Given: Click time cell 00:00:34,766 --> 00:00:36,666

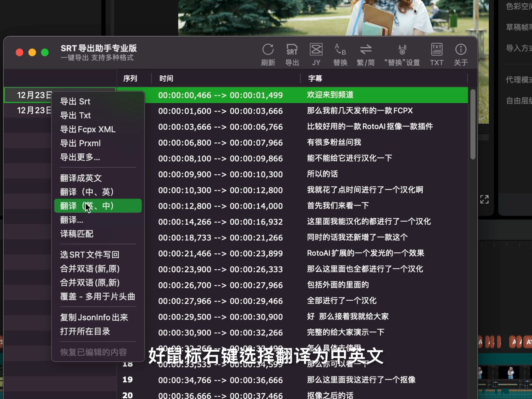Looking at the screenshot, I should point(221,380).
